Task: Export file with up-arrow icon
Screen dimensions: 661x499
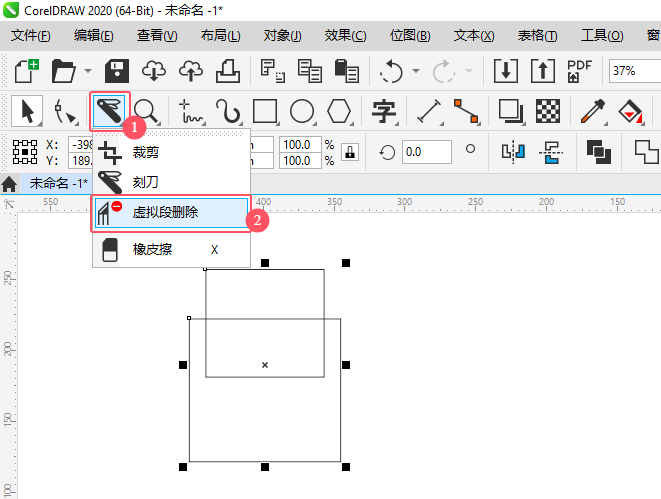Action: coord(543,71)
